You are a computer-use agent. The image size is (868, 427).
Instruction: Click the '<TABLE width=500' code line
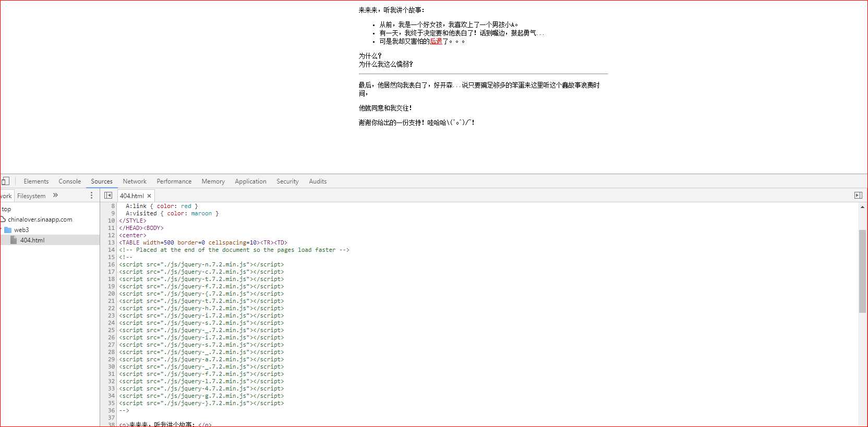(x=203, y=242)
